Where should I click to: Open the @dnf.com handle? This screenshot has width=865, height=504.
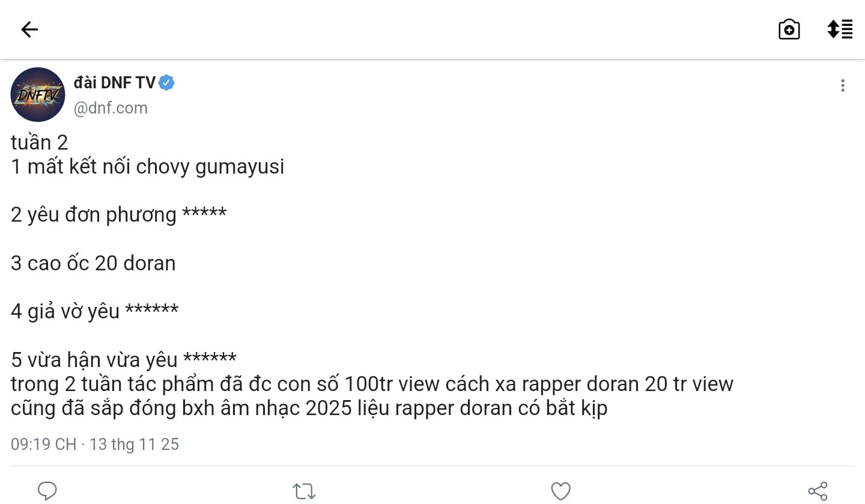(111, 108)
